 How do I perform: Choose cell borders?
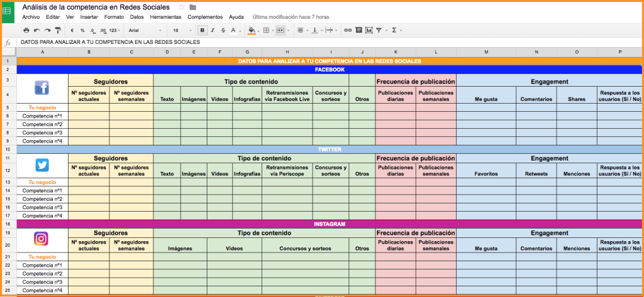click(266, 30)
